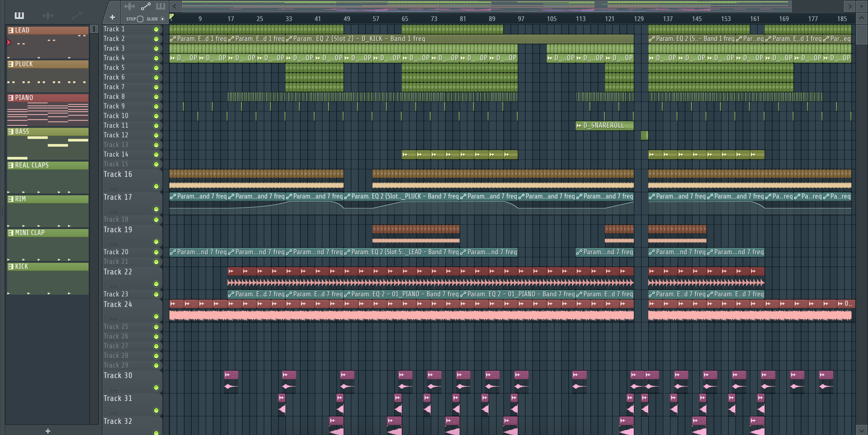Viewport: 868px width, 435px height.
Task: Click the REAL CLAPS pattern's icon
Action: tap(11, 165)
